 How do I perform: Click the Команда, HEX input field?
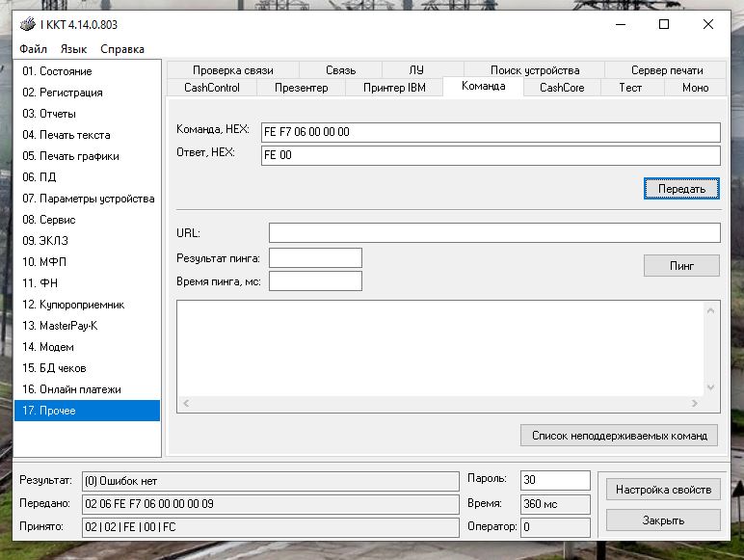coord(491,132)
